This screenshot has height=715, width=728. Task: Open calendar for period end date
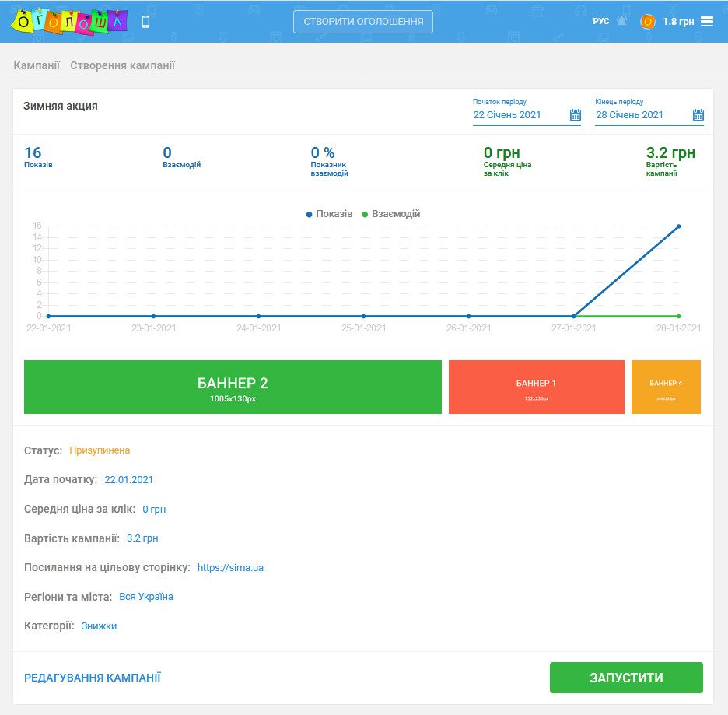tap(698, 115)
